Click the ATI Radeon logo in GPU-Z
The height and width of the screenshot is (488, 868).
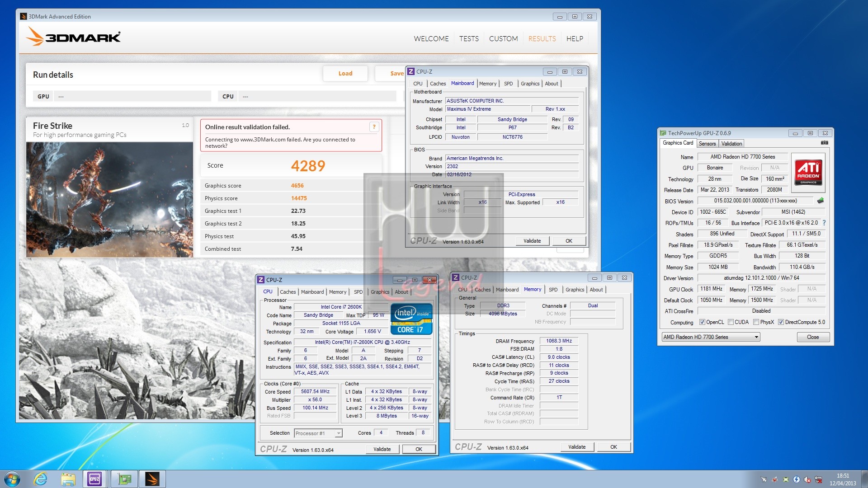808,173
